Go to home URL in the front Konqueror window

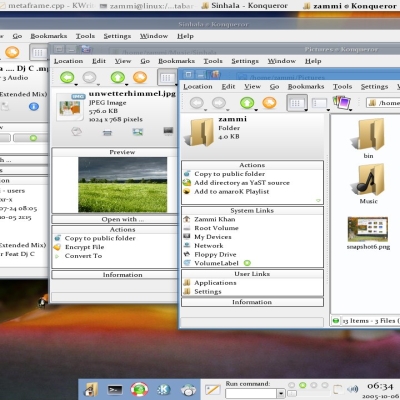pos(269,103)
